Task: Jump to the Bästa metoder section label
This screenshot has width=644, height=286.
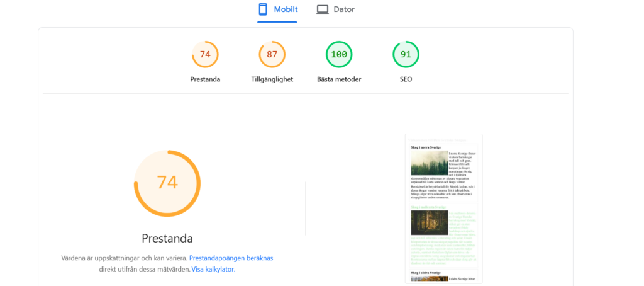Action: point(339,79)
